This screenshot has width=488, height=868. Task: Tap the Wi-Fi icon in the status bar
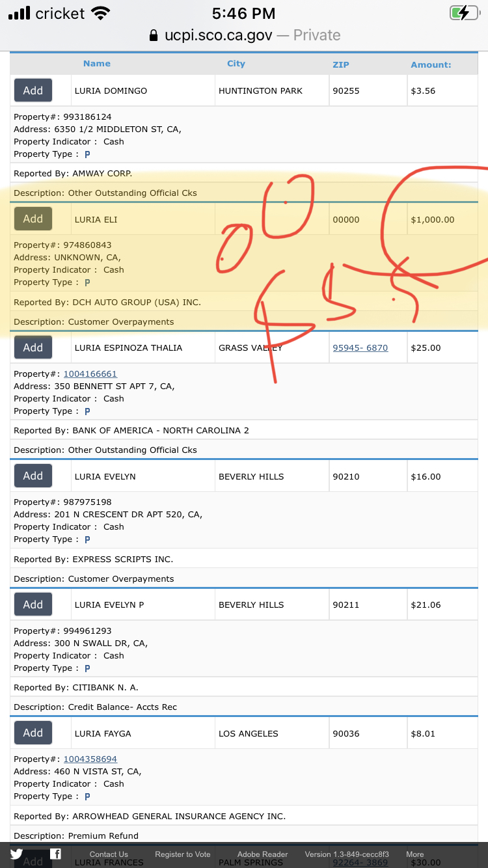click(100, 13)
